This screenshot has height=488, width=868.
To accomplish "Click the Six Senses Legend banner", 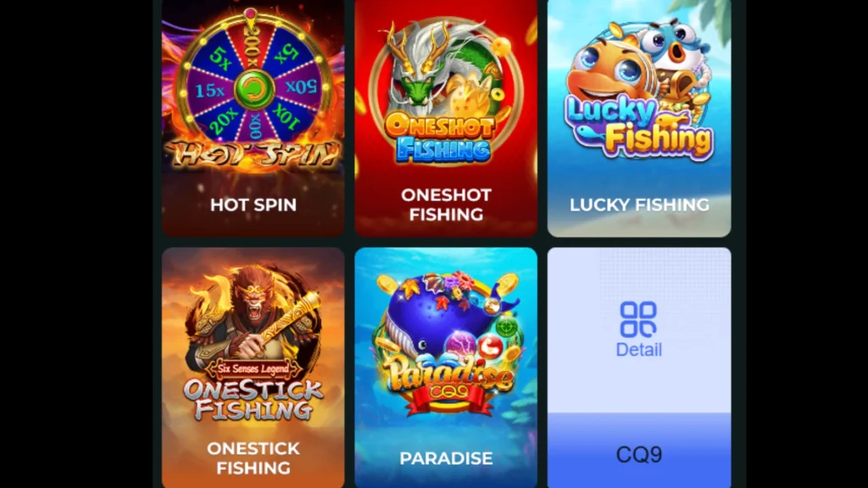I will pos(253,368).
